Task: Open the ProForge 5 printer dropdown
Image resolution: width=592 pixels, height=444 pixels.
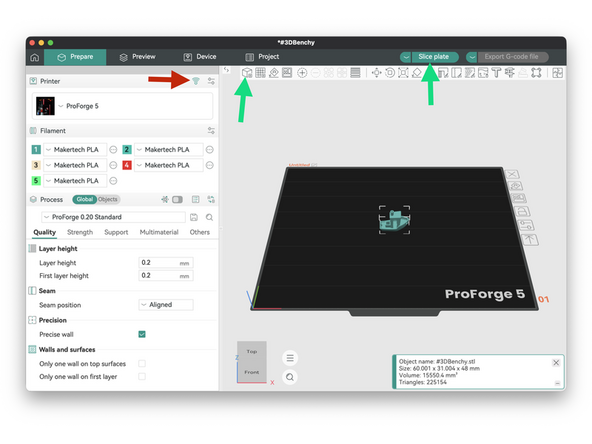Action: 122,106
